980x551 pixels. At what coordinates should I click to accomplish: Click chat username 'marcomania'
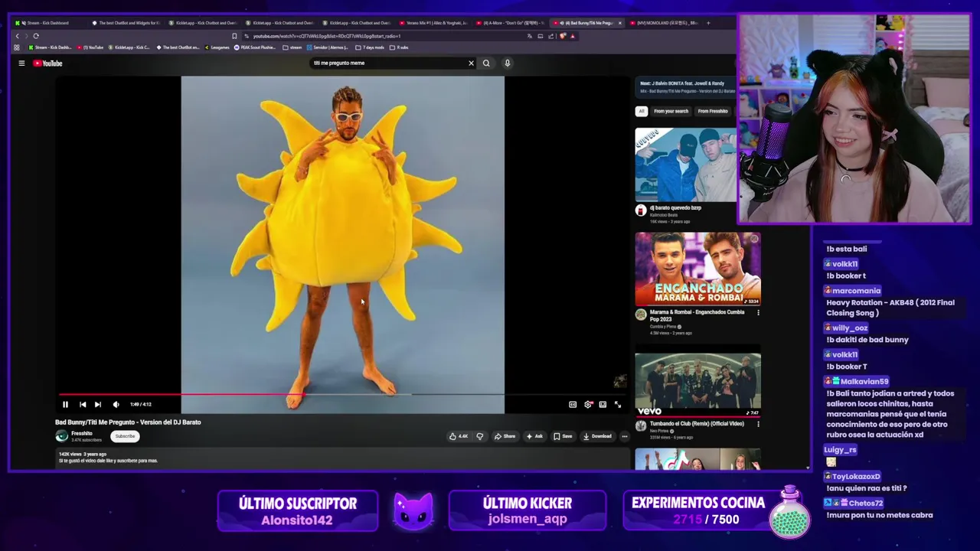point(856,291)
